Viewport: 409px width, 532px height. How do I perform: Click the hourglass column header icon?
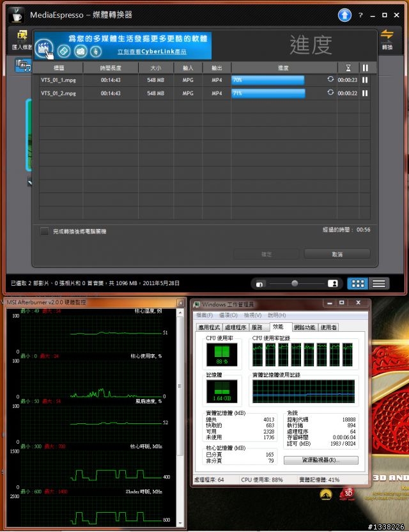click(348, 68)
